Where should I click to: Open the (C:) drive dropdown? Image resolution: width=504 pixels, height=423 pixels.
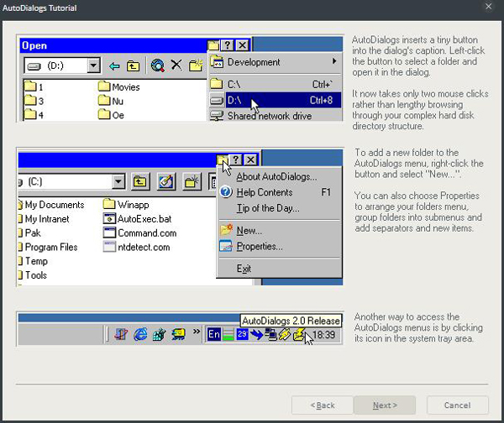click(118, 182)
